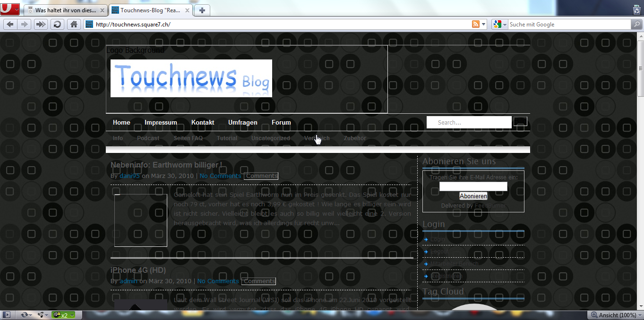Select the Info category
This screenshot has height=320, width=644.
(118, 138)
